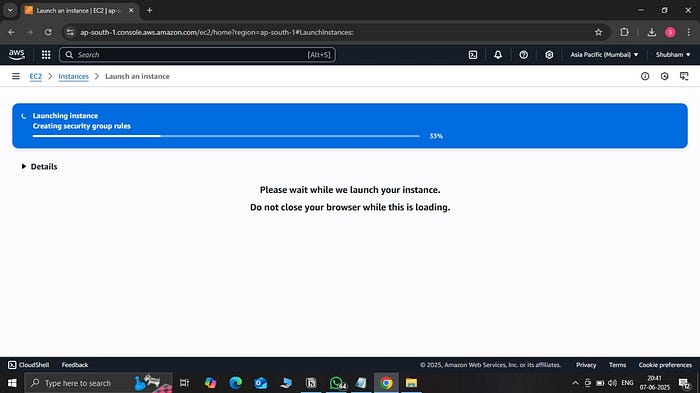This screenshot has width=700, height=393.
Task: Open the taskbar clock and date
Action: tap(654, 383)
